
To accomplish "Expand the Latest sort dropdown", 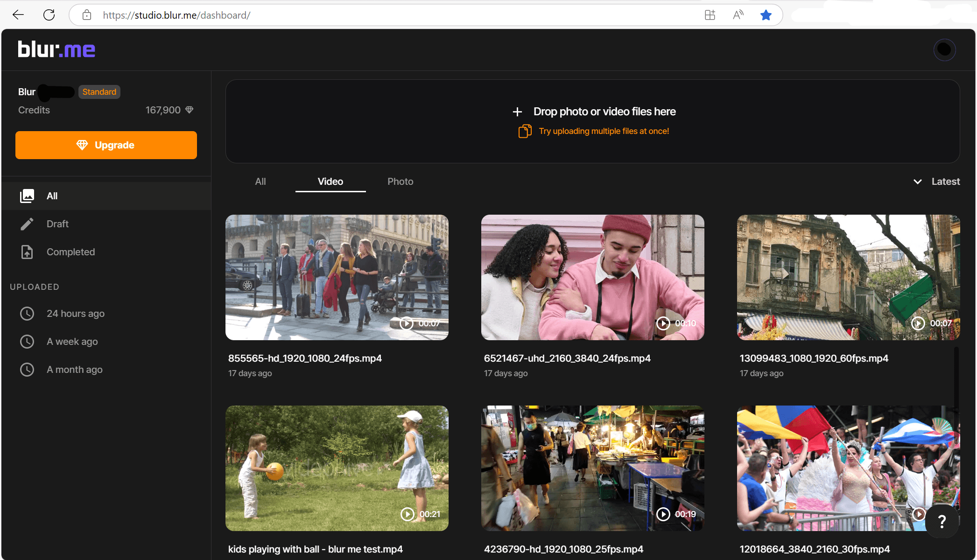I will (x=936, y=182).
